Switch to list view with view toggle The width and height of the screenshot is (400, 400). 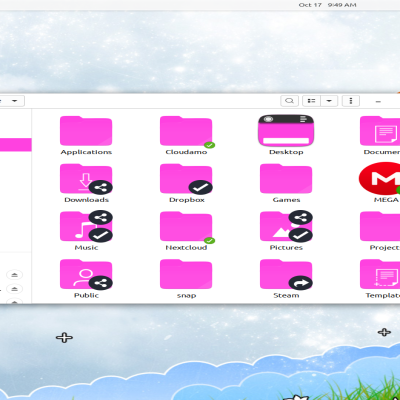tap(311, 101)
